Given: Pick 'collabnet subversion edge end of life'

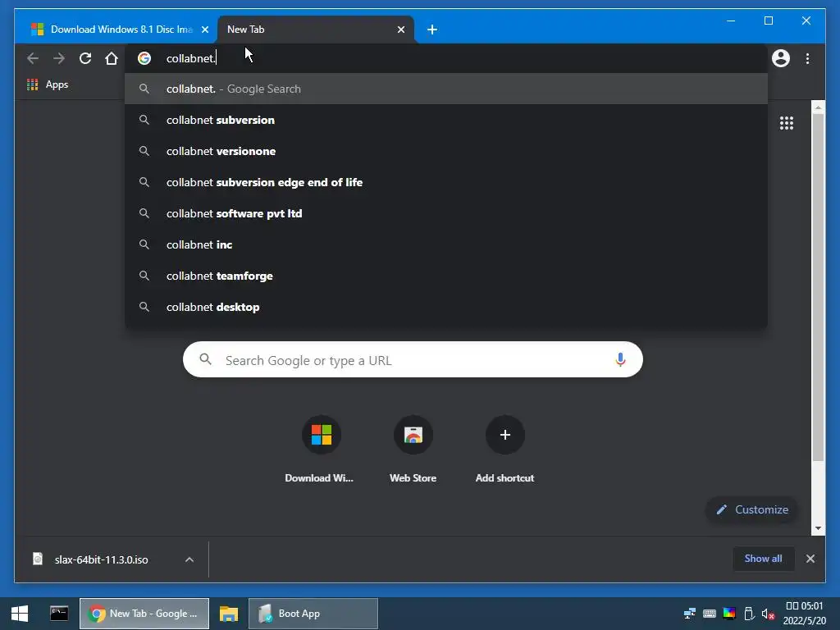Looking at the screenshot, I should pos(445,182).
